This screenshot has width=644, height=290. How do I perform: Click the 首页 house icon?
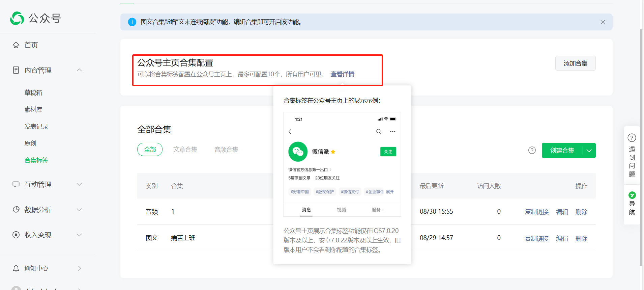(x=16, y=45)
